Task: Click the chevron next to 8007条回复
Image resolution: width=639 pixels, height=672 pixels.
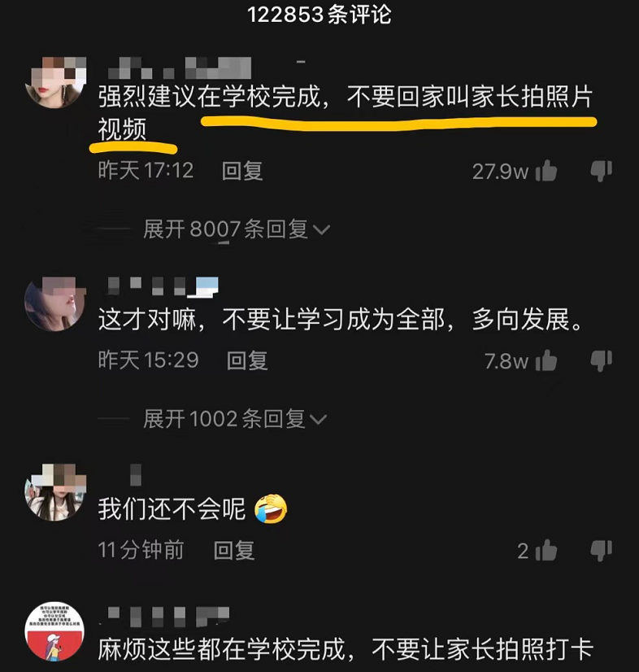Action: point(321,230)
